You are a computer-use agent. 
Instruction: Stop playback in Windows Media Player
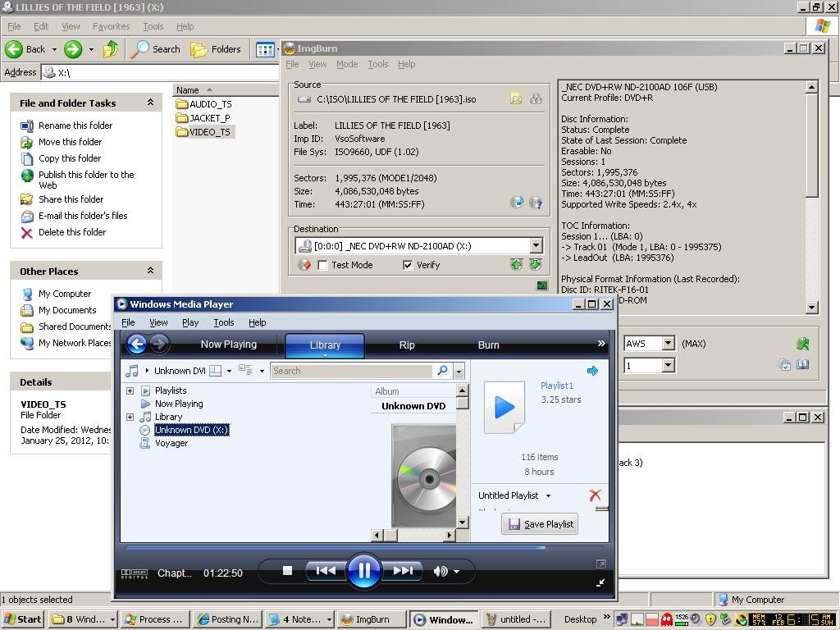coord(288,571)
